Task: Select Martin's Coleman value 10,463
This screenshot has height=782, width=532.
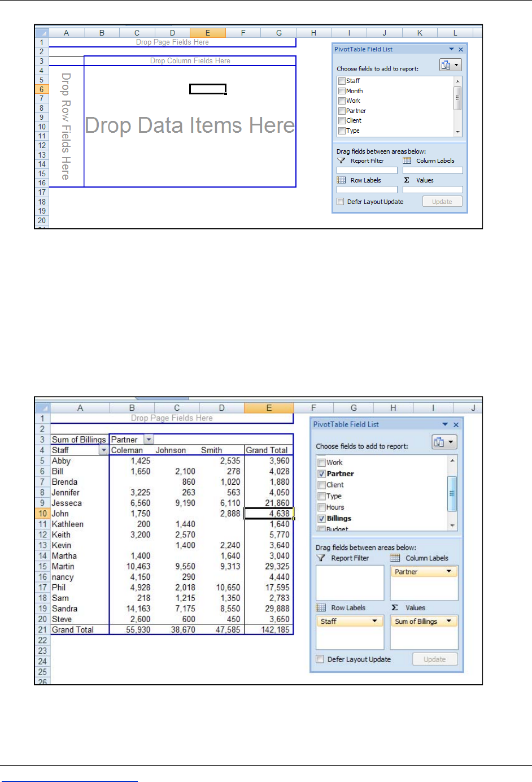Action: click(132, 566)
